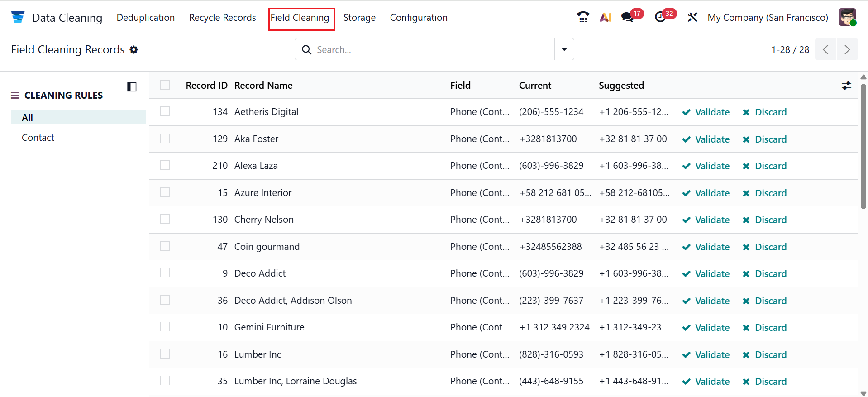
Task: Open chat conversations with 17 unread
Action: (628, 17)
